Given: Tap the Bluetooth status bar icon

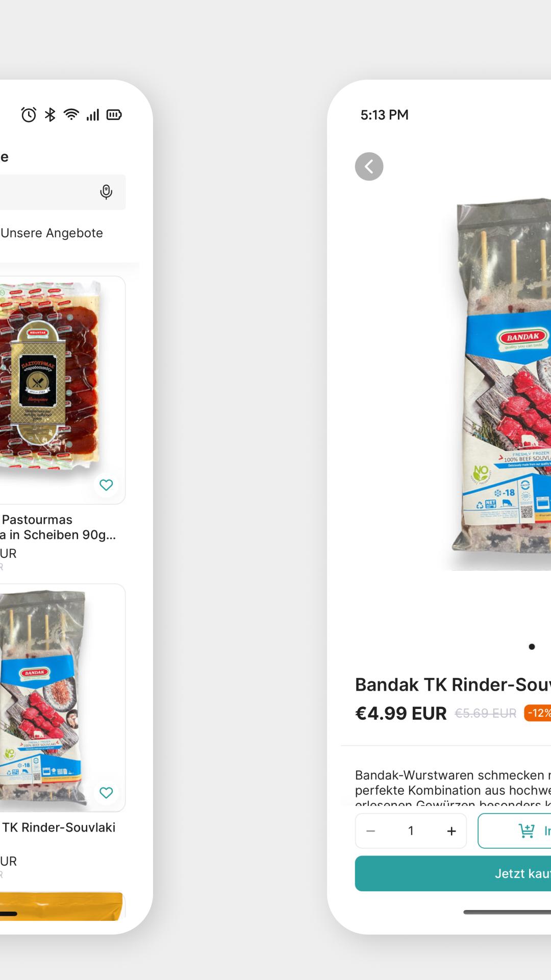Looking at the screenshot, I should coord(50,115).
